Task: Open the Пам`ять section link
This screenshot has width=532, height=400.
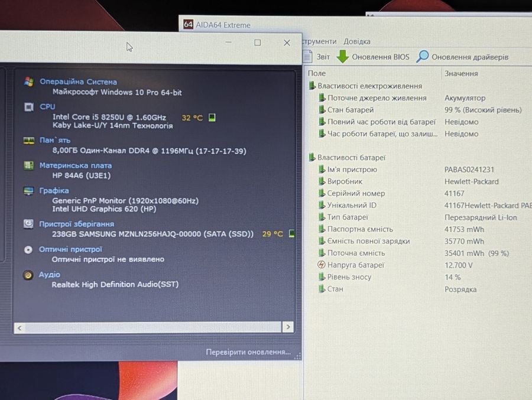Action: point(54,140)
